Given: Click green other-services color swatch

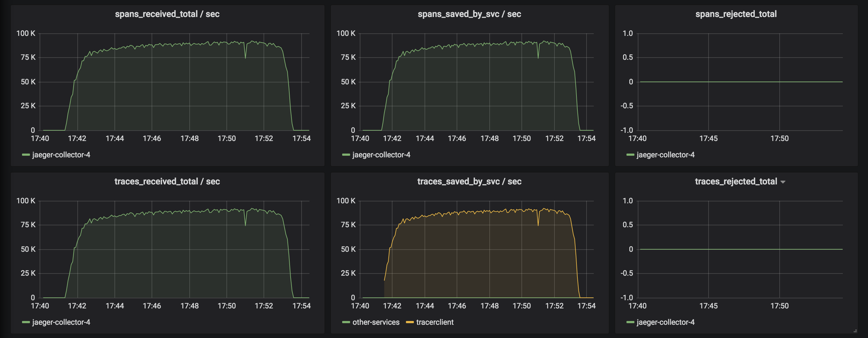Looking at the screenshot, I should 346,322.
